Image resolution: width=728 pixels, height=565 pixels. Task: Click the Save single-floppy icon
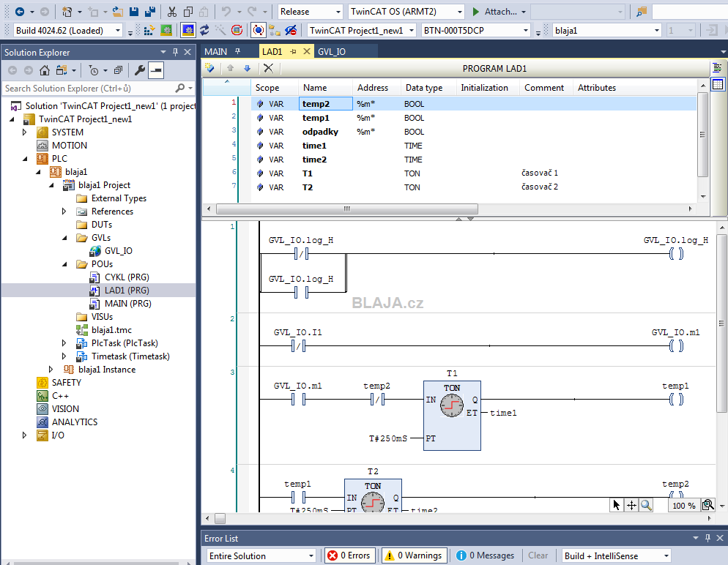(134, 12)
